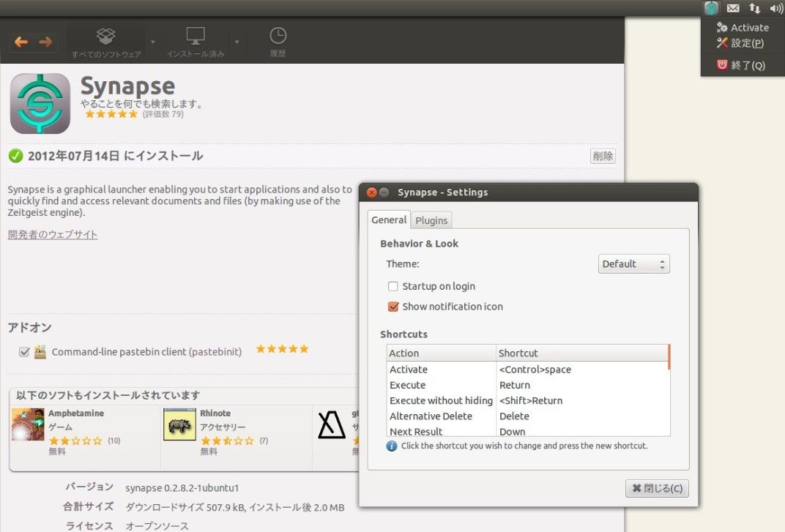
Task: Click the Return shortcut for Execute
Action: click(515, 385)
